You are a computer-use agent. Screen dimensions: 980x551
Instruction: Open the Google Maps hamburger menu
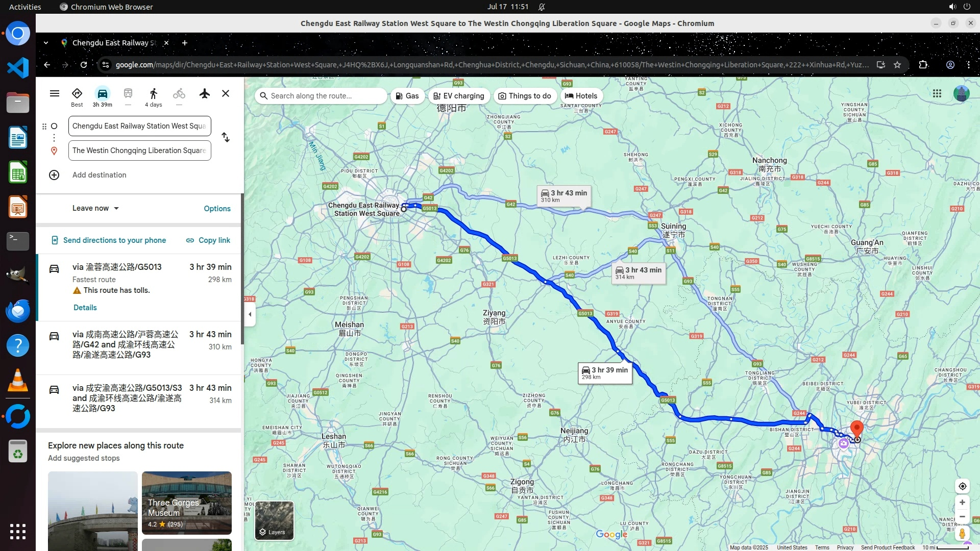[55, 94]
